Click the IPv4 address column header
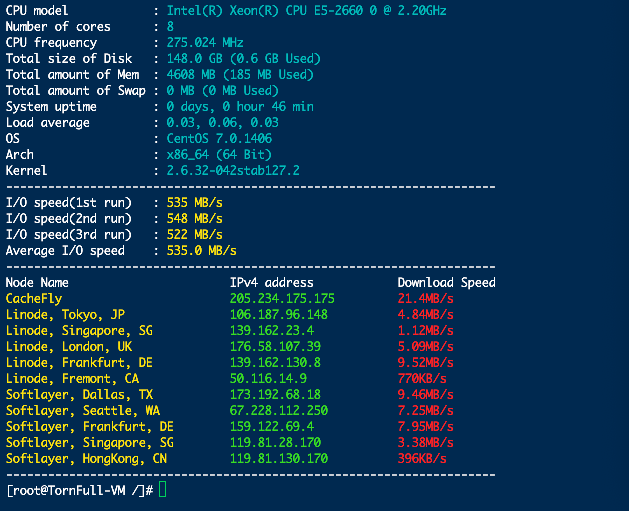Viewport: 629px width, 511px height. 274,282
